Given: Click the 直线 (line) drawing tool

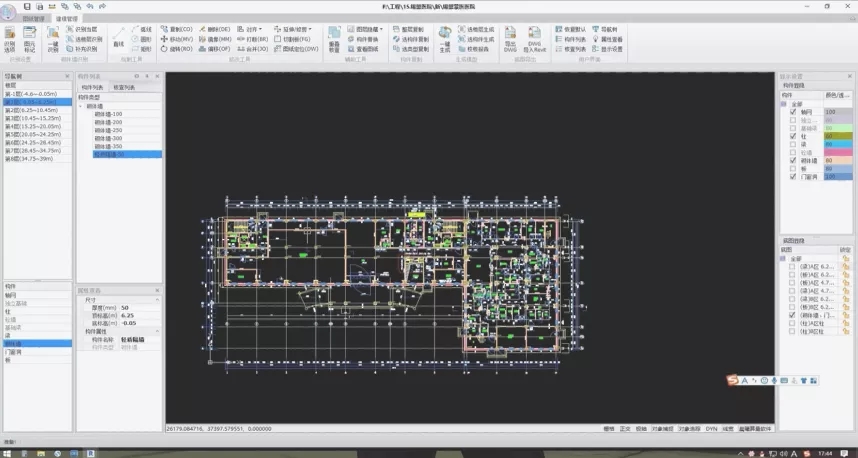Looking at the screenshot, I should click(x=120, y=40).
